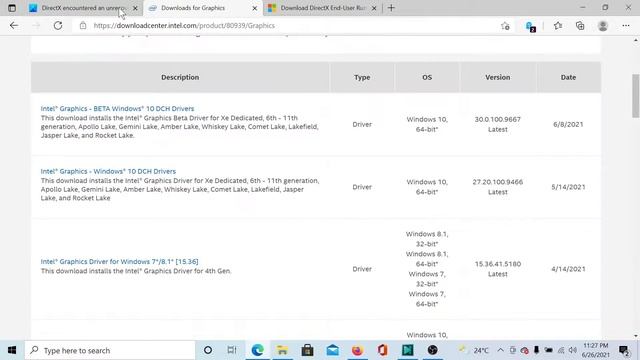Open the Windows Start menu
The image size is (640, 360).
12,350
